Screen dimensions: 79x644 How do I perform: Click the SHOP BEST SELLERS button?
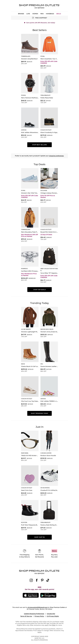(39, 144)
